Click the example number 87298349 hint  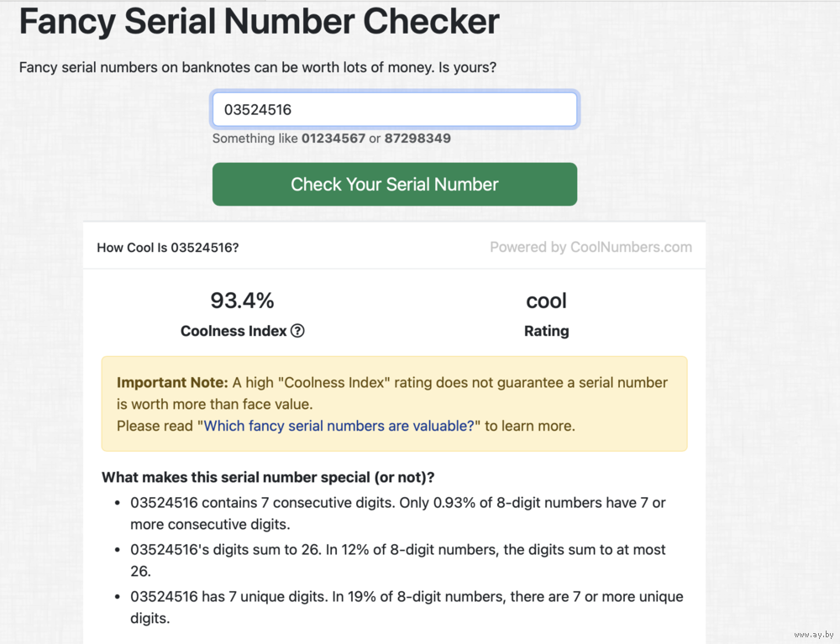(417, 138)
